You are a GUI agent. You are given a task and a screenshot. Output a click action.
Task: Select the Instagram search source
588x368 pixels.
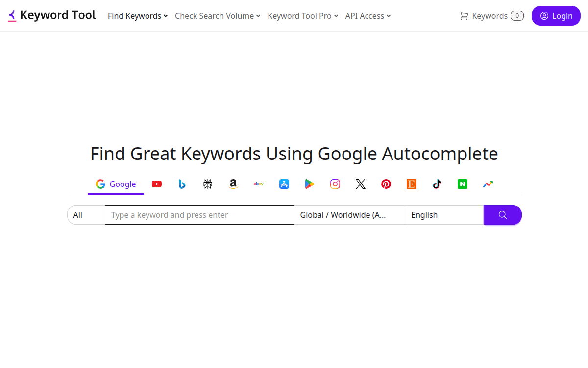tap(335, 184)
